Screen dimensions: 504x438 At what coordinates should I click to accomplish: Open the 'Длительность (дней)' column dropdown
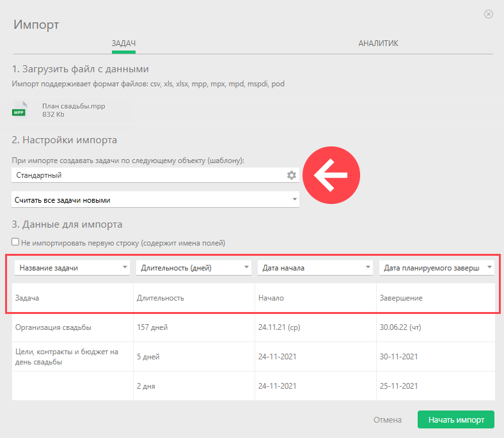coord(194,268)
